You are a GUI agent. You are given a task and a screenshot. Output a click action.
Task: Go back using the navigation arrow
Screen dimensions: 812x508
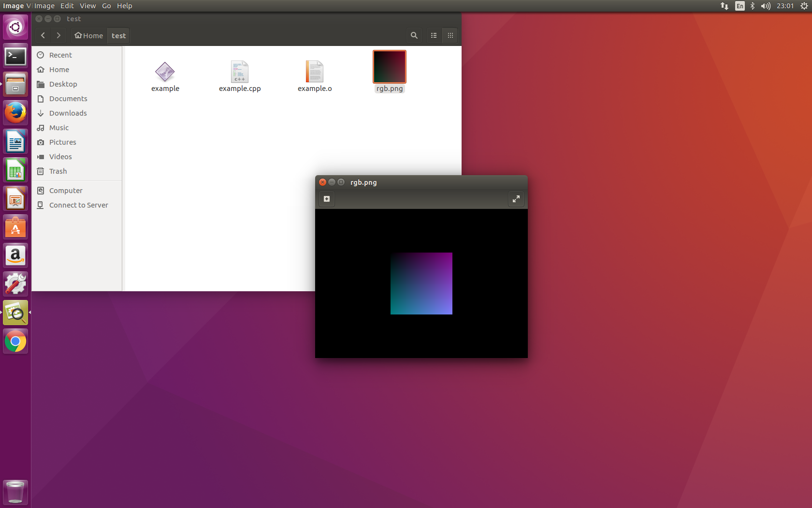[x=43, y=35]
